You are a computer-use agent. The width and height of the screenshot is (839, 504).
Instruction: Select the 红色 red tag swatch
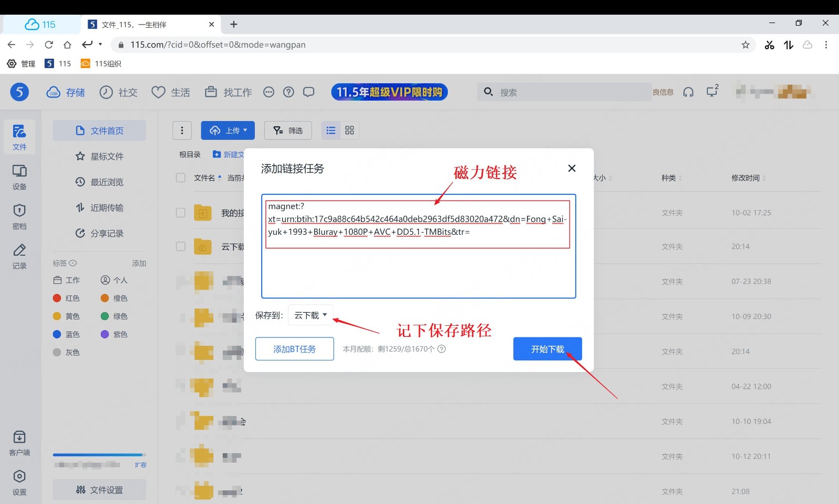point(57,298)
